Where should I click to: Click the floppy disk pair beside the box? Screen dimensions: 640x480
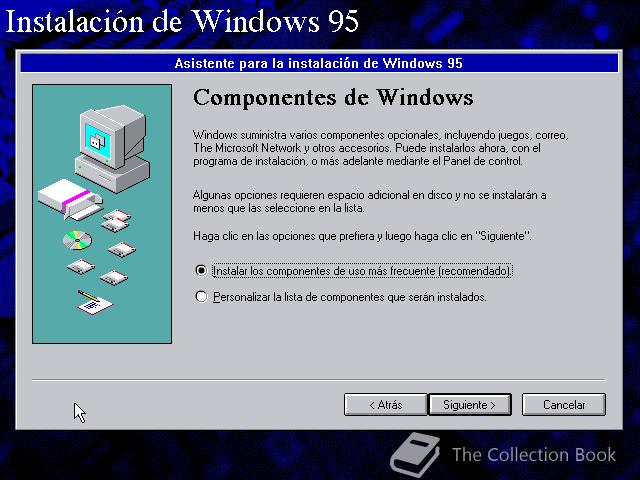click(x=116, y=221)
